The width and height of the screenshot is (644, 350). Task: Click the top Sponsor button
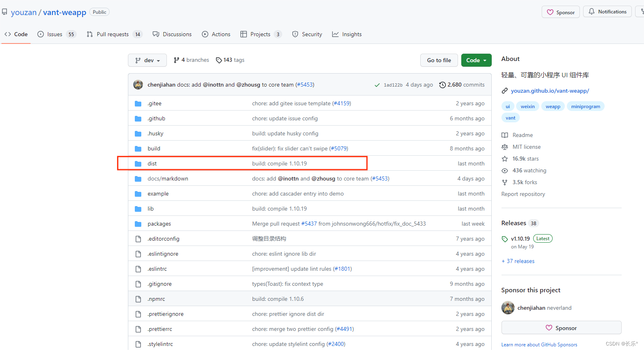coord(561,12)
